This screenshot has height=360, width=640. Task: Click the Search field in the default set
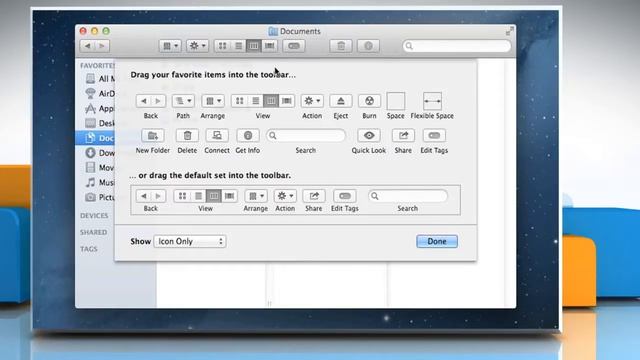pos(408,196)
